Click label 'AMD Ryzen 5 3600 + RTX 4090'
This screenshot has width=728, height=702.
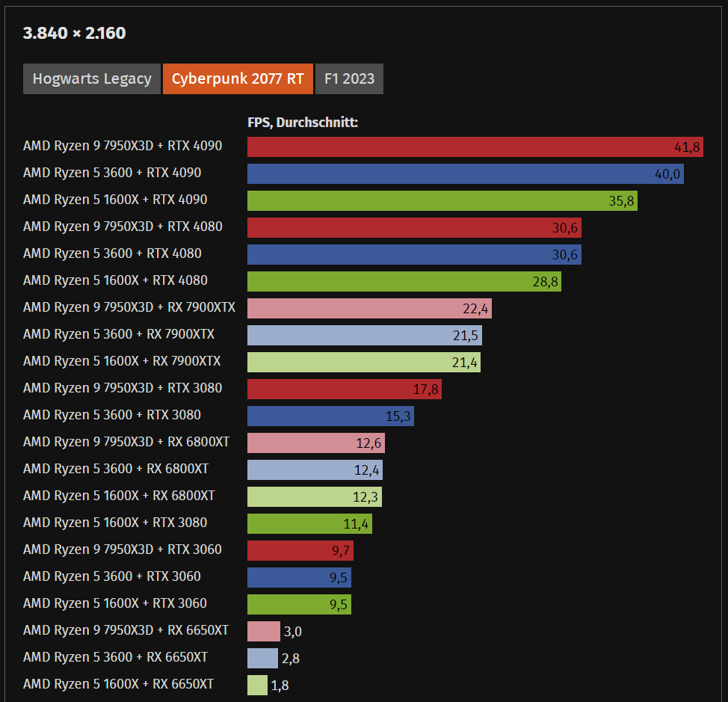click(112, 173)
